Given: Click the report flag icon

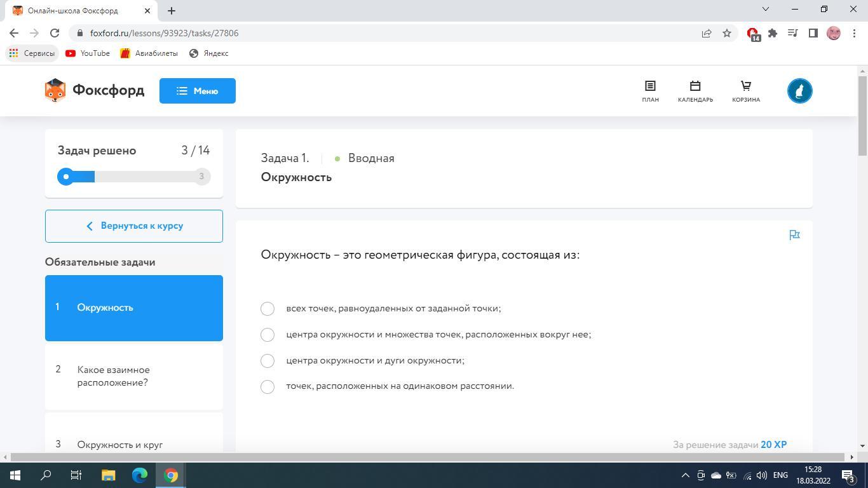Looking at the screenshot, I should (794, 235).
